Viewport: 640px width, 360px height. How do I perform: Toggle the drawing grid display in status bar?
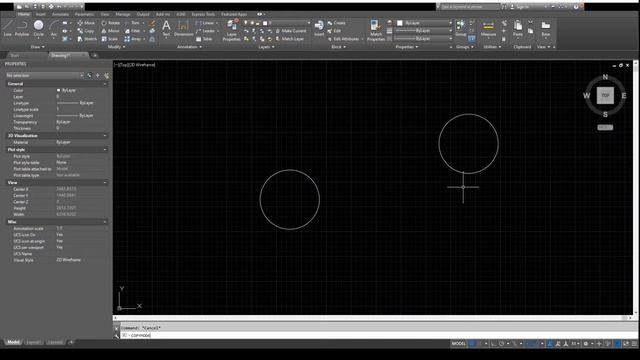pos(472,344)
